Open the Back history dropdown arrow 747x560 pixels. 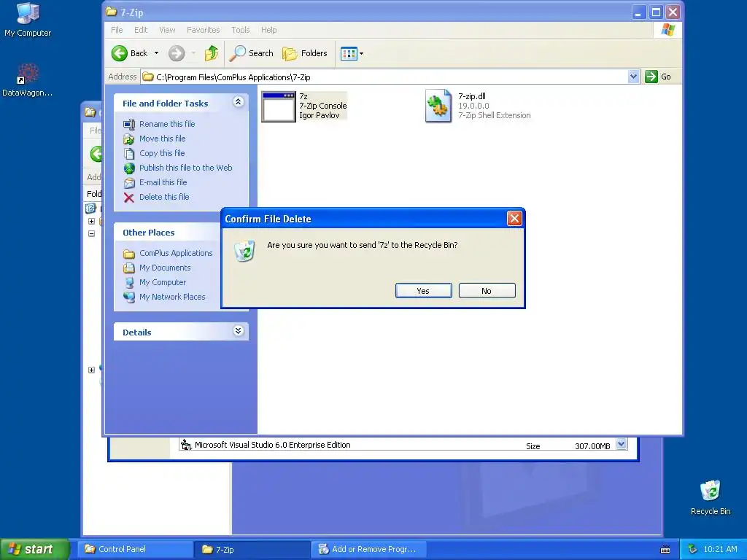156,53
